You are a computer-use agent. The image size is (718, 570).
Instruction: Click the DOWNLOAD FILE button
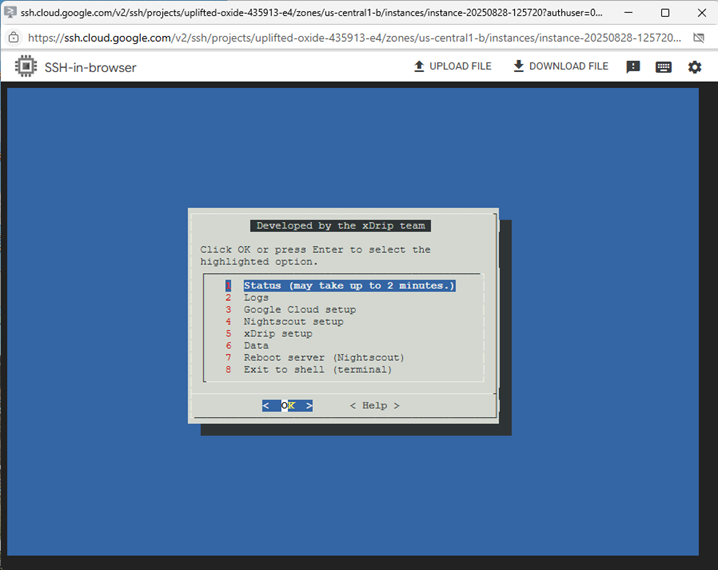[x=560, y=66]
